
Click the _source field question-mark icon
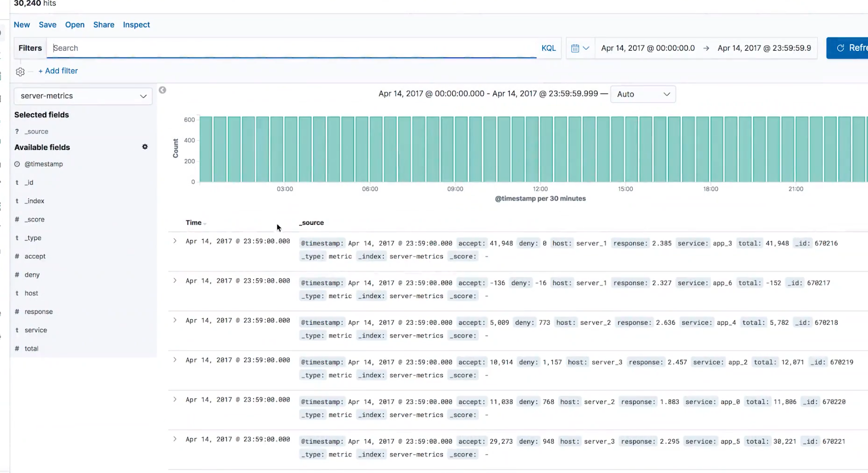(17, 132)
